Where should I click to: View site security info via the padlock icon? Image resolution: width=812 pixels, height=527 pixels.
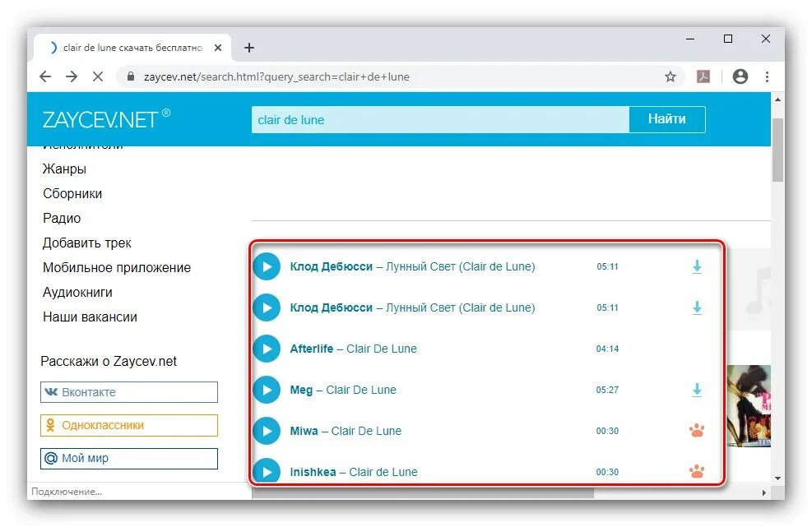(x=131, y=76)
